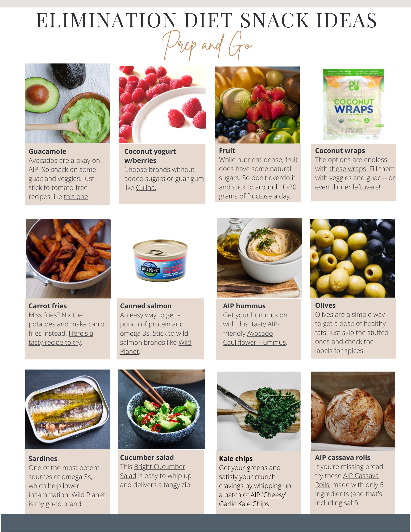Screen dimensions: 411x532
Task: Select the carrot fries photo
Action: pos(68,259)
